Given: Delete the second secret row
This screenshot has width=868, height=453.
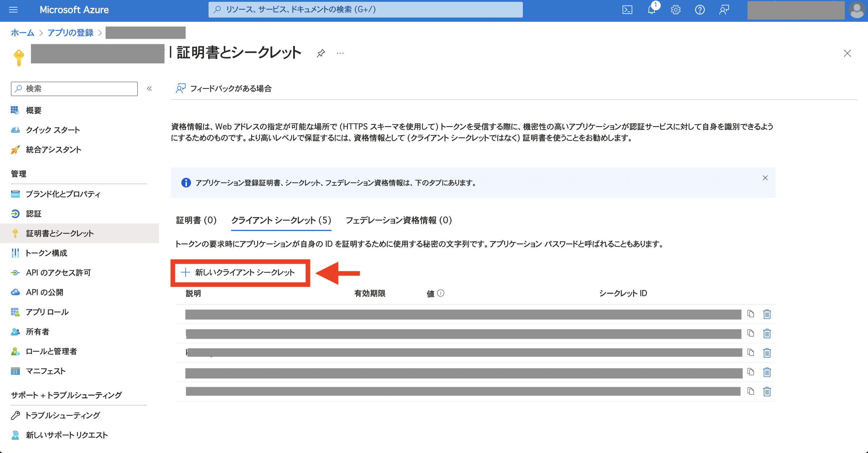Looking at the screenshot, I should click(x=767, y=333).
